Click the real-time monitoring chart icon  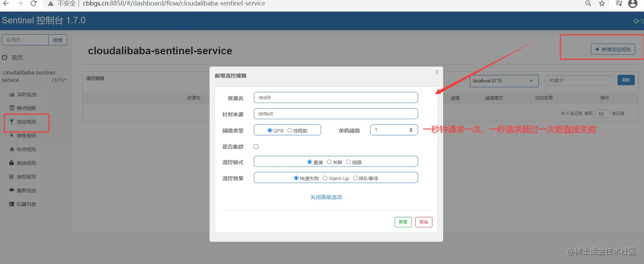tap(12, 94)
